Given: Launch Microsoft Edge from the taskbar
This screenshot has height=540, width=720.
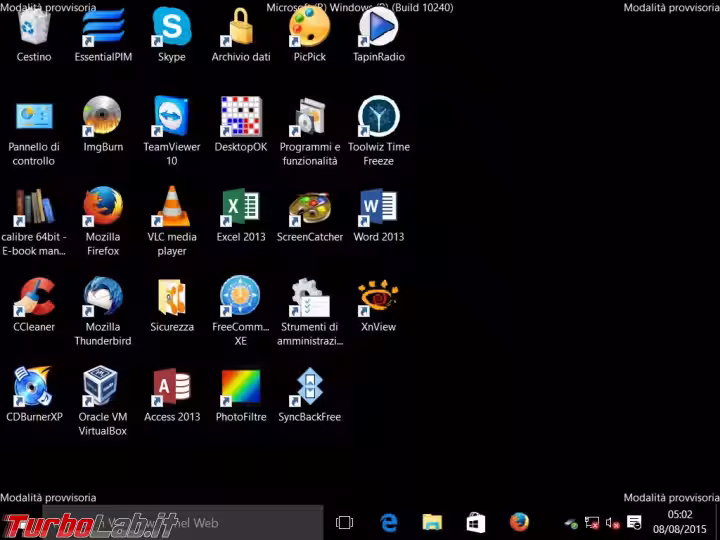Looking at the screenshot, I should pos(388,523).
